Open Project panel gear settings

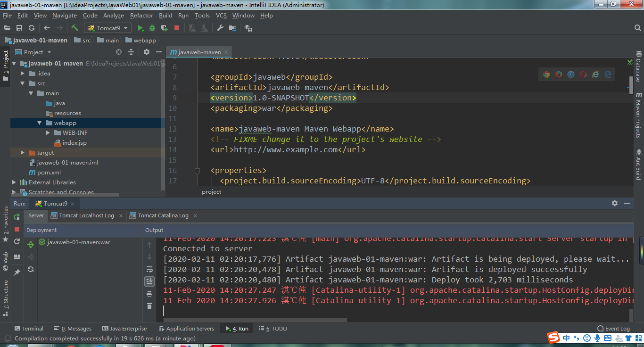pyautogui.click(x=147, y=52)
